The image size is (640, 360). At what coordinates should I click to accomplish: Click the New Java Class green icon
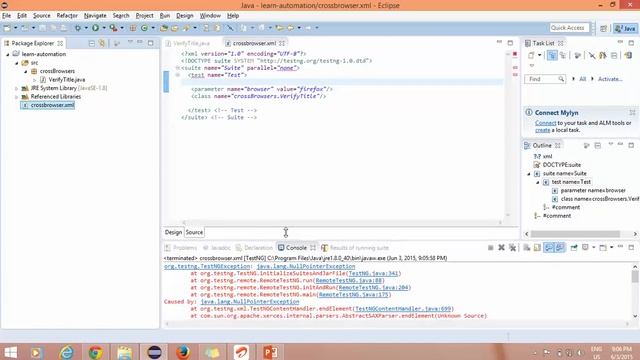[x=144, y=28]
